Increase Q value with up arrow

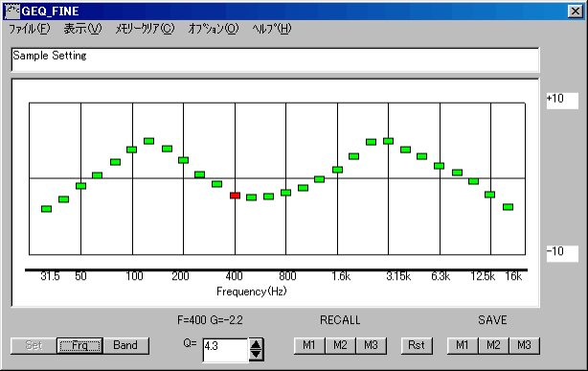click(256, 345)
